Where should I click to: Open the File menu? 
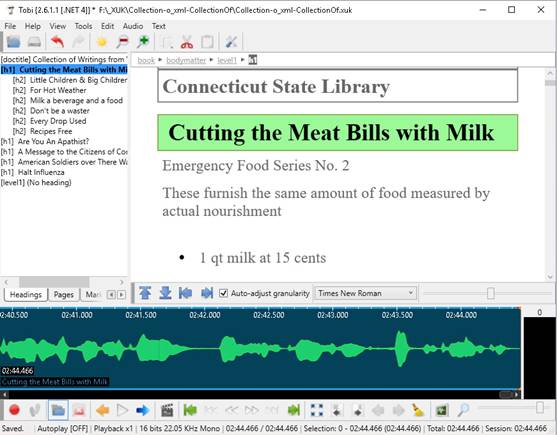10,26
